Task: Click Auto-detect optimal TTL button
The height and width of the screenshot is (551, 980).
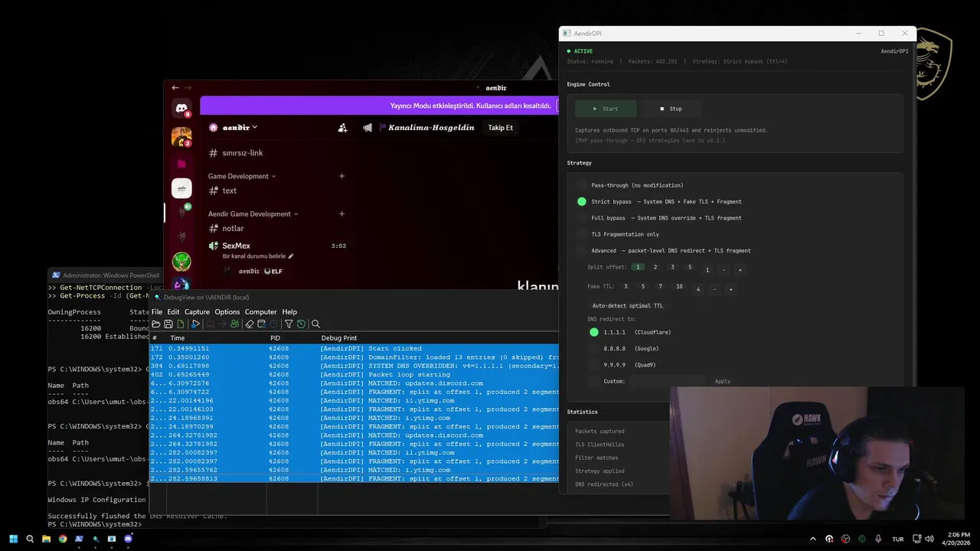Action: [x=628, y=305]
